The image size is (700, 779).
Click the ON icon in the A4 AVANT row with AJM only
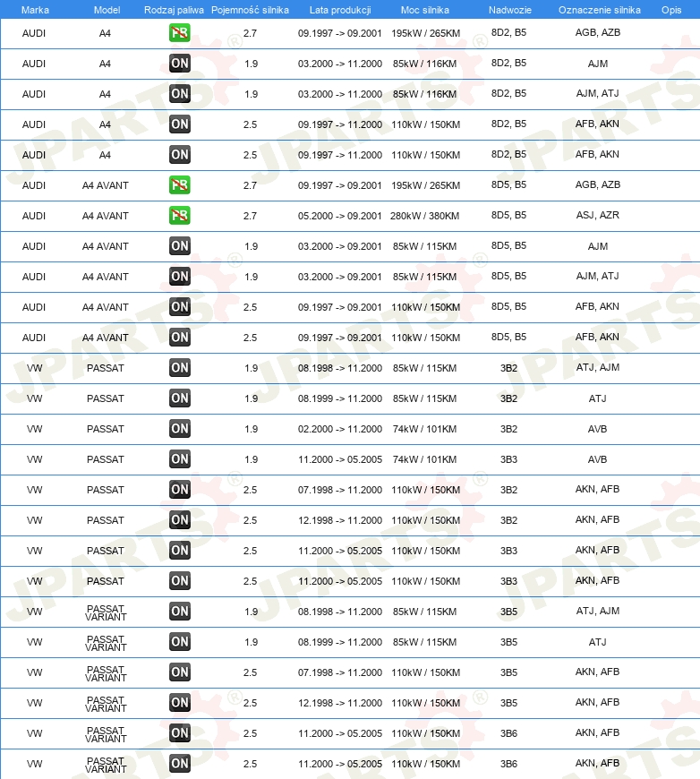pyautogui.click(x=179, y=246)
